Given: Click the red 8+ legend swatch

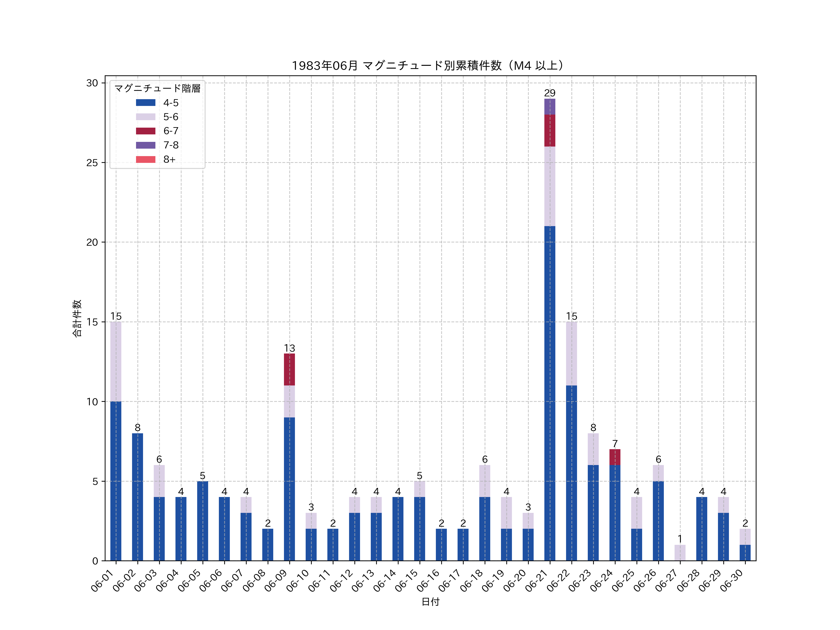Looking at the screenshot, I should [x=145, y=160].
